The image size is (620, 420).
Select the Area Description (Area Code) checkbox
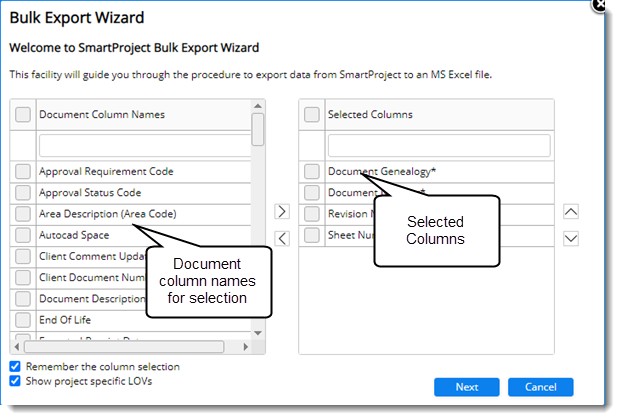[23, 214]
